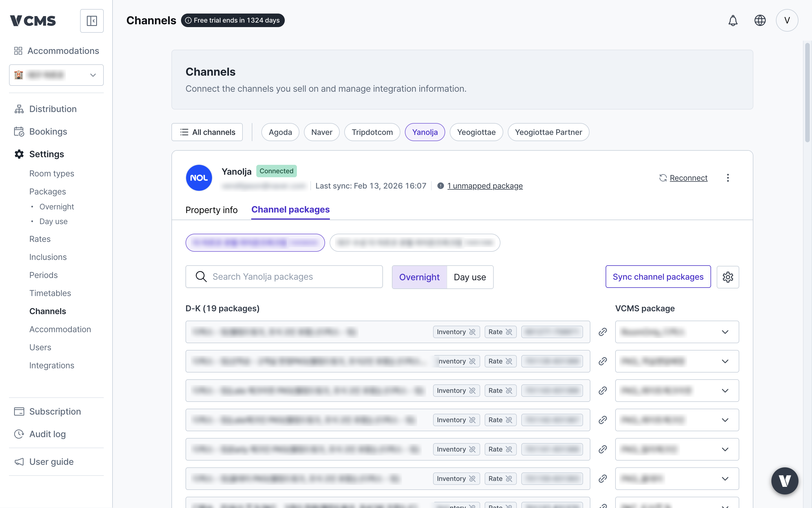Toggle Rate sync in first package row
The width and height of the screenshot is (812, 508).
click(500, 332)
